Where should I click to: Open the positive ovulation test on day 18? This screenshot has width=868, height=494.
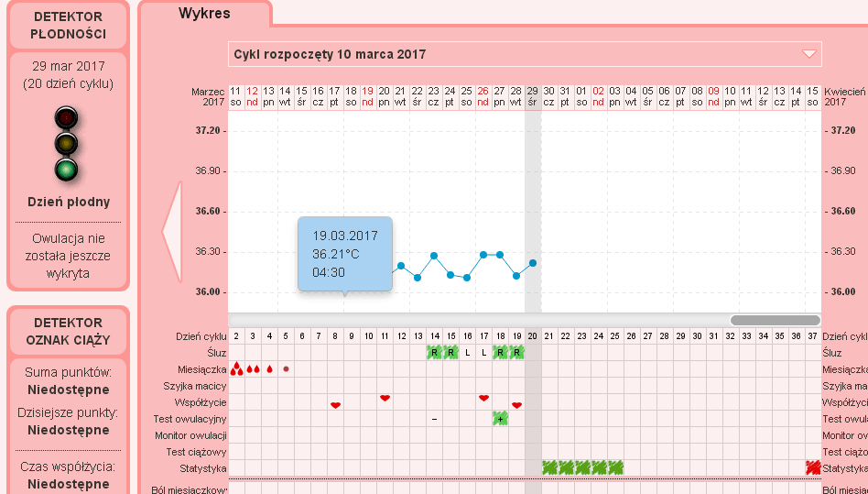pos(500,419)
